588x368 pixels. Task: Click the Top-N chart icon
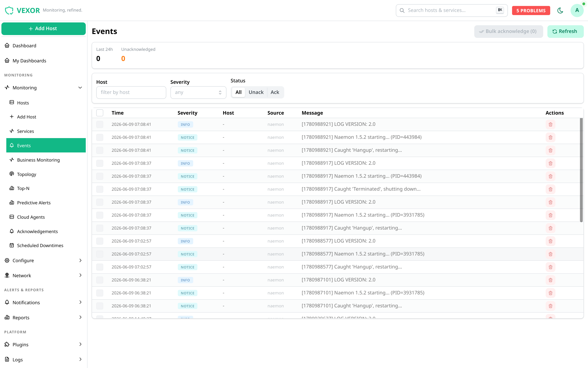tap(12, 188)
